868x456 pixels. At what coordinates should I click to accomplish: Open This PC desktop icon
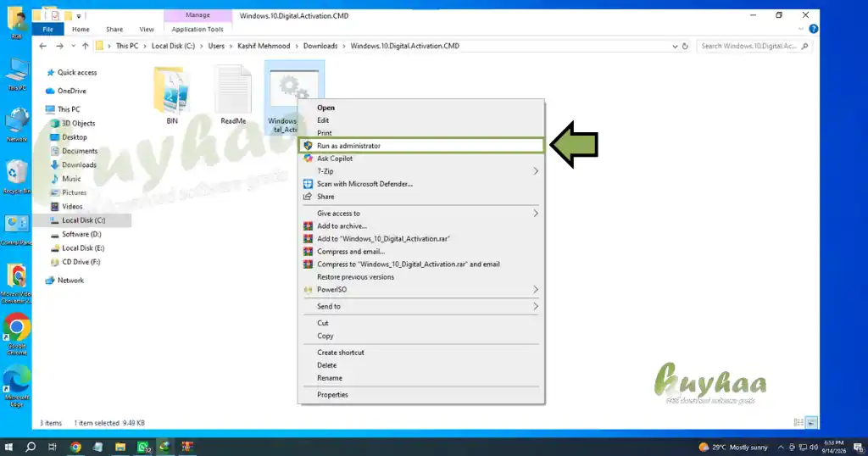click(x=17, y=74)
